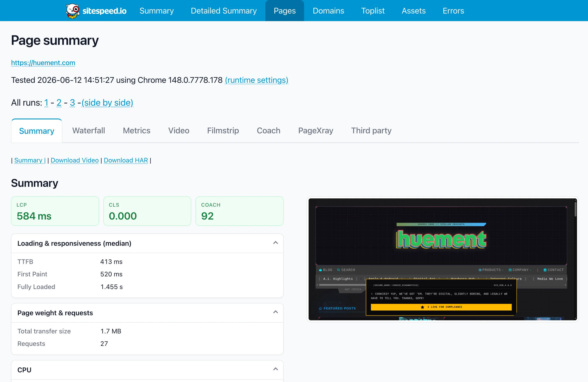
Task: Collapse the Loading & responsiveness section chevron
Action: tap(275, 243)
